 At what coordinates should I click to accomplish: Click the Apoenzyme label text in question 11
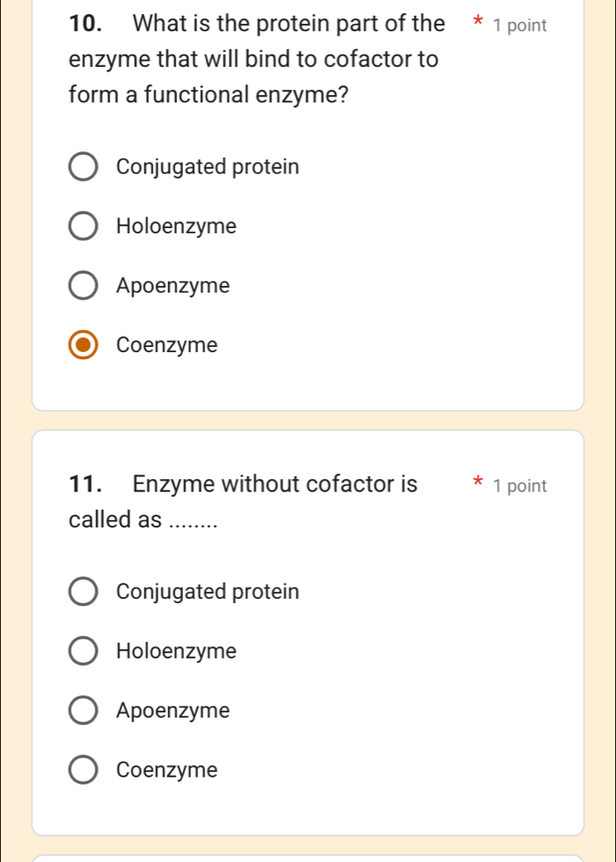[x=173, y=710]
